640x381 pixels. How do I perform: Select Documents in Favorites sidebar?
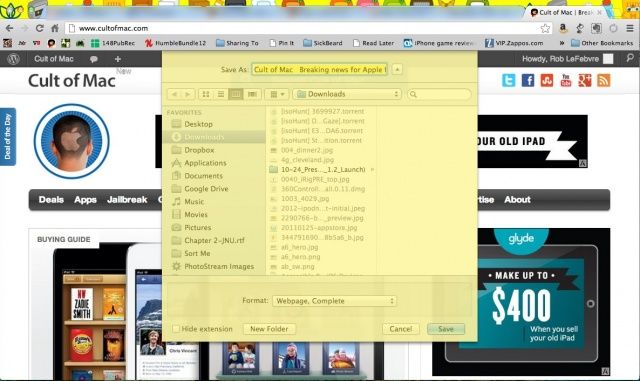203,176
